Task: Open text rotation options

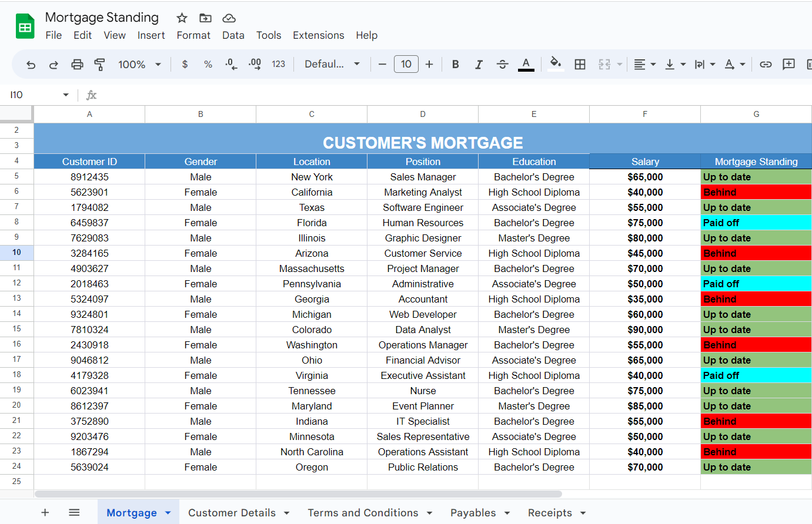Action: [x=735, y=64]
